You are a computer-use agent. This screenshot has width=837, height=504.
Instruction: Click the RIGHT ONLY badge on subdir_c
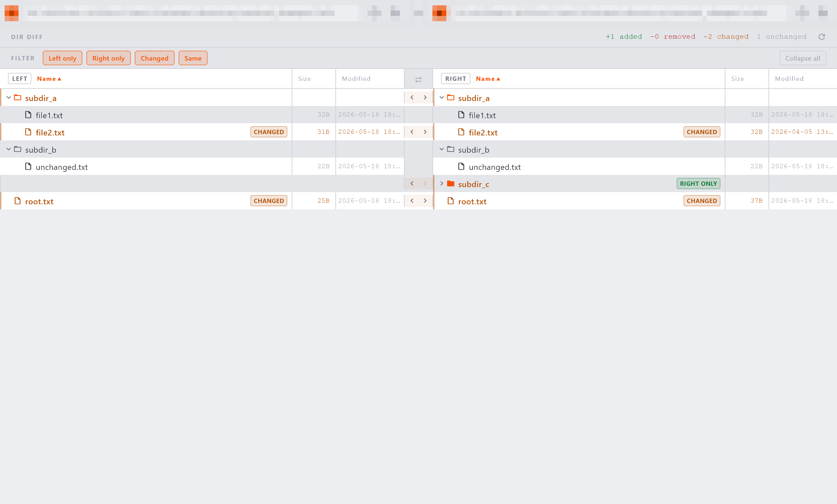point(699,183)
